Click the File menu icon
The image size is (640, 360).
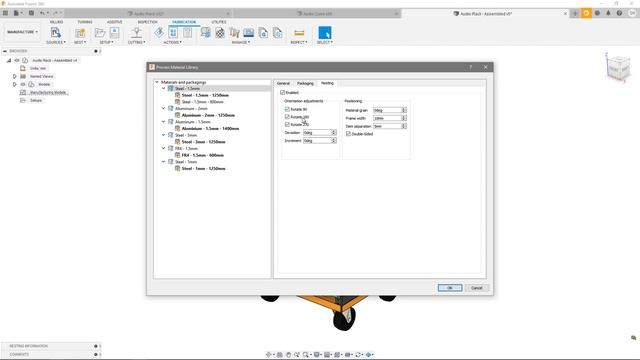point(16,13)
